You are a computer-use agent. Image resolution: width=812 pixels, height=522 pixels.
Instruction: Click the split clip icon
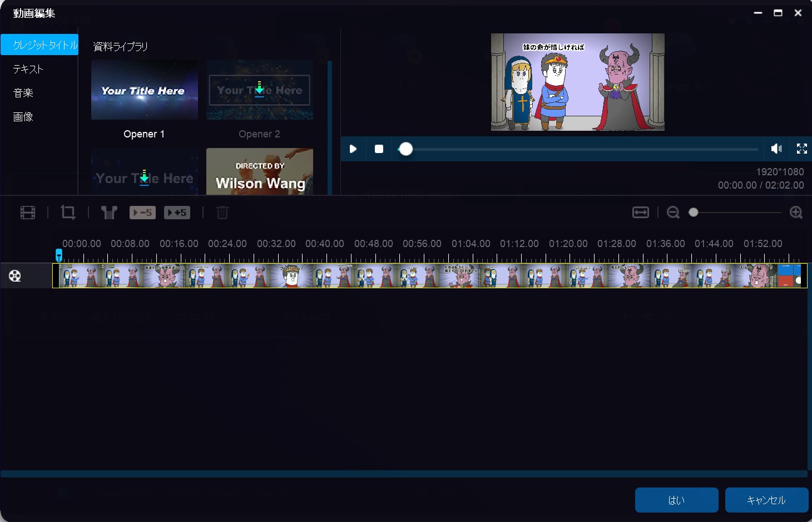tap(109, 213)
